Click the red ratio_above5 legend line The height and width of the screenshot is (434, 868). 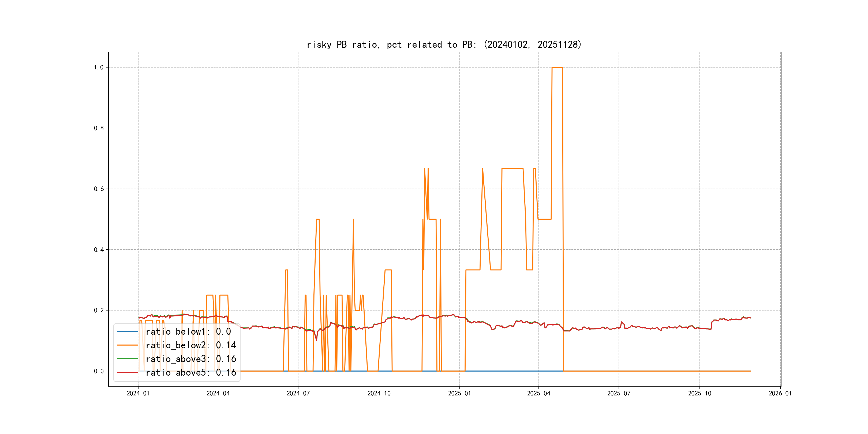coord(127,372)
